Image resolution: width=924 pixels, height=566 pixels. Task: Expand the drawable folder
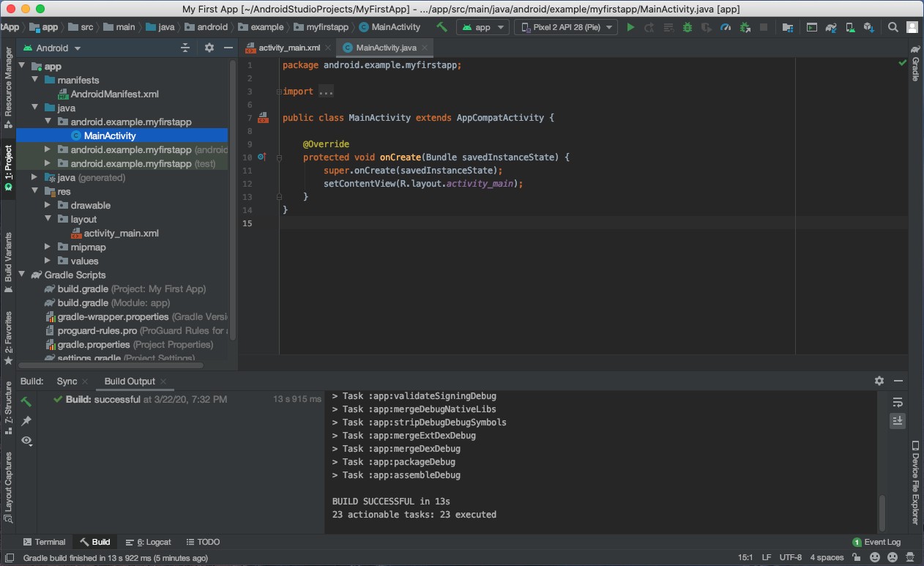[48, 206]
